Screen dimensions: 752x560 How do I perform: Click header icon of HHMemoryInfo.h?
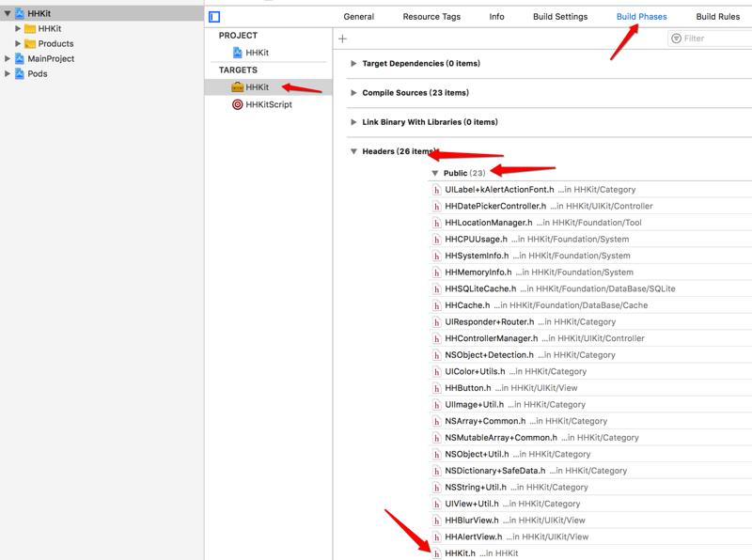pos(436,272)
